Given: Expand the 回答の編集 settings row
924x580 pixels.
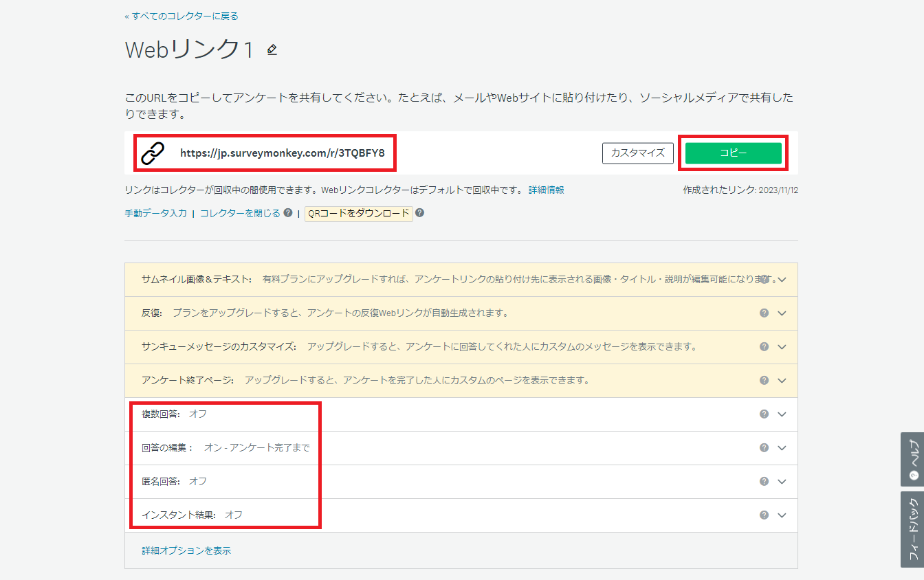Looking at the screenshot, I should pyautogui.click(x=782, y=448).
